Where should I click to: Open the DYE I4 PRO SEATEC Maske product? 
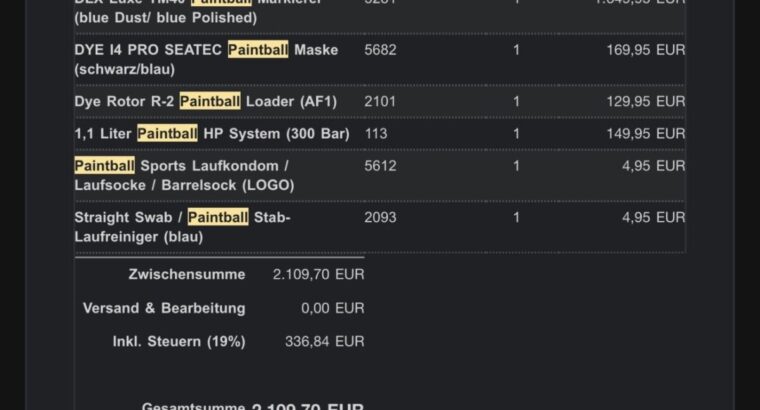pyautogui.click(x=150, y=50)
